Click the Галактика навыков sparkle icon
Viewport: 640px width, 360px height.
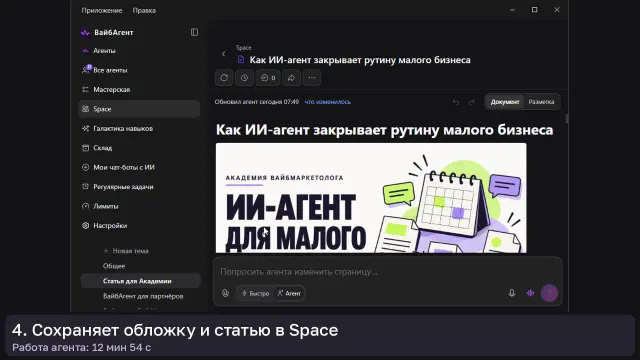85,129
